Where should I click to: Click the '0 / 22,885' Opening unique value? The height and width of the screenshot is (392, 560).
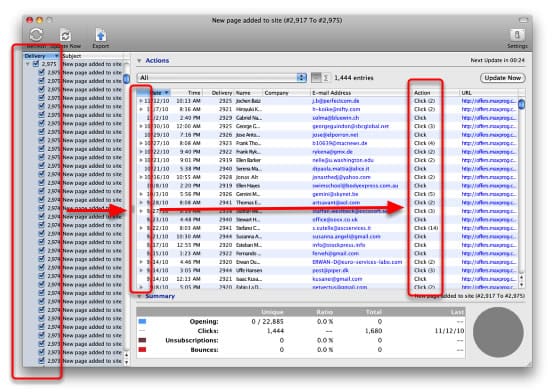[x=267, y=322]
